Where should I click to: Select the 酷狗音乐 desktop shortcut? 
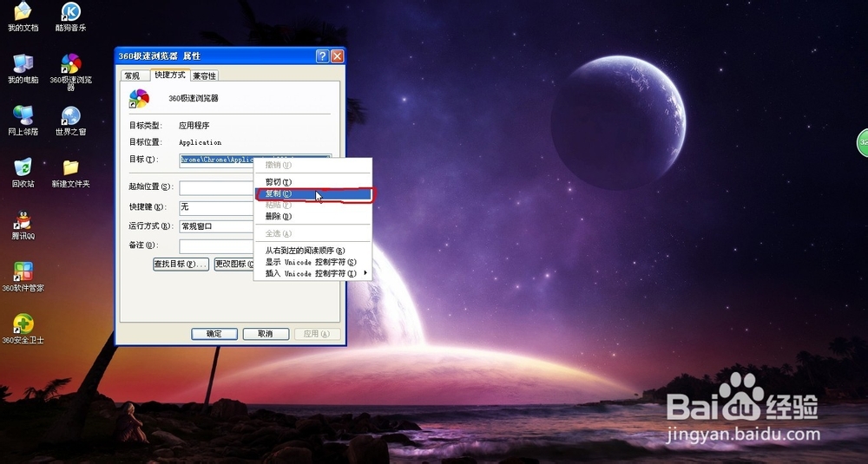point(71,16)
